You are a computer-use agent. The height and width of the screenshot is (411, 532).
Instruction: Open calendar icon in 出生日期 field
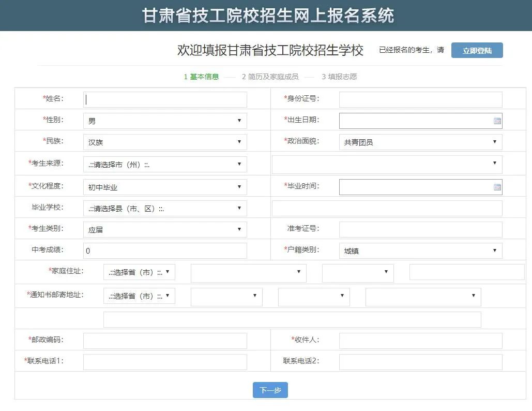pos(497,121)
